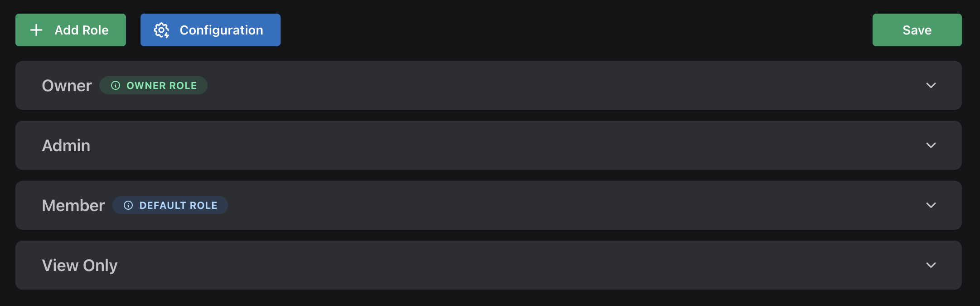The height and width of the screenshot is (306, 980).
Task: Click the View Only role header
Action: click(80, 265)
